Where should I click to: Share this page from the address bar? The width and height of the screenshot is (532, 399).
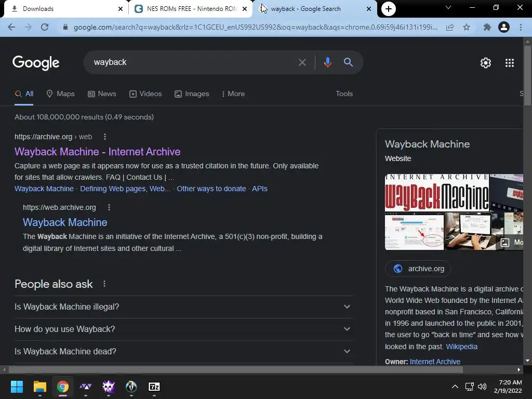[x=450, y=27]
